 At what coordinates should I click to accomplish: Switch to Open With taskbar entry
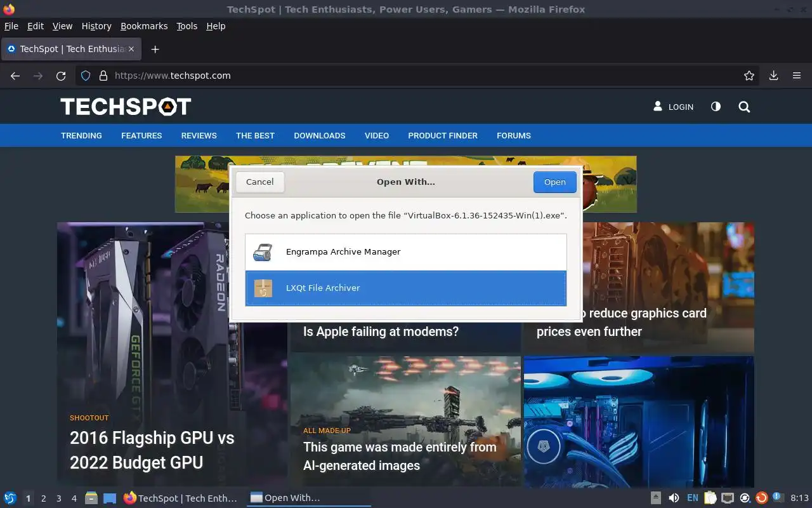click(308, 498)
